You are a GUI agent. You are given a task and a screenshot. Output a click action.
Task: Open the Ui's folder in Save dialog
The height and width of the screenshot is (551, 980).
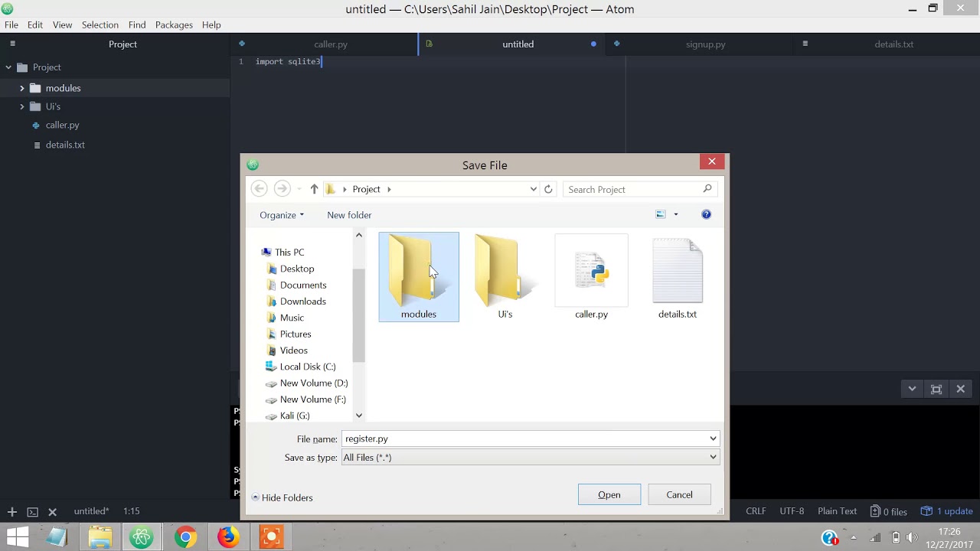pyautogui.click(x=505, y=277)
